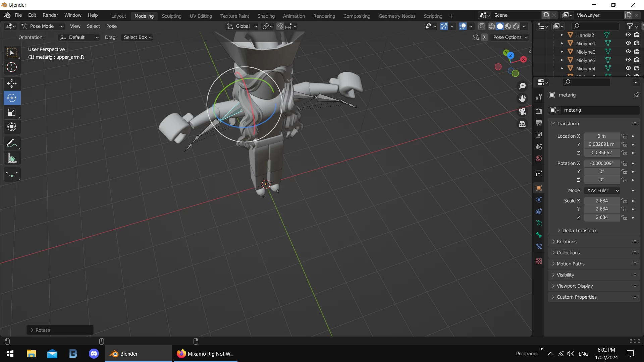Image resolution: width=644 pixels, height=362 pixels.
Task: Select the Move tool in toolbar
Action: tap(12, 83)
